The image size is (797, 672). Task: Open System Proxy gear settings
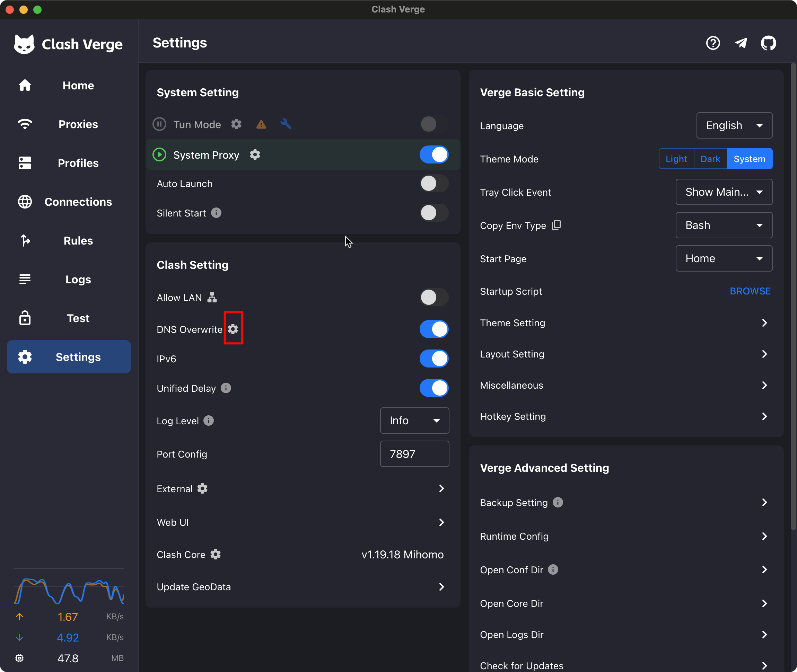(x=255, y=155)
